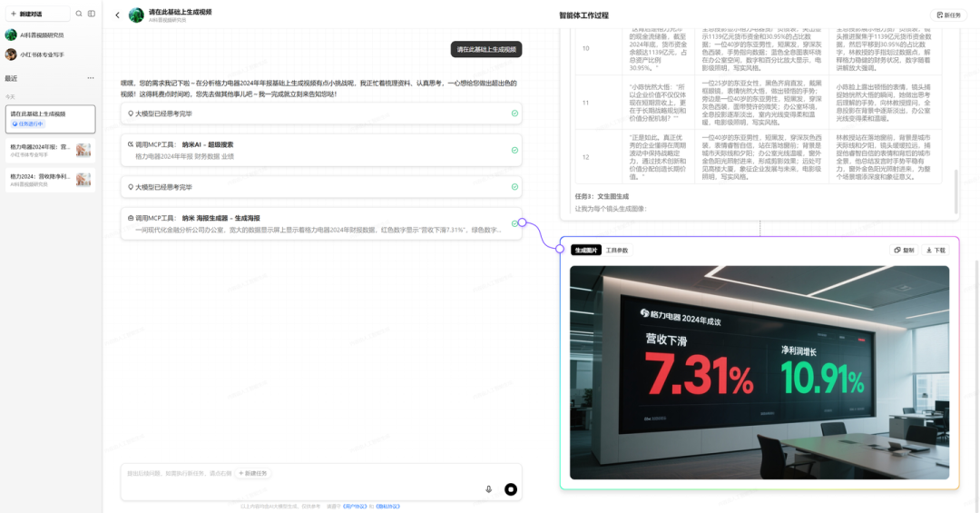
Task: Click the green checkmark on the 海报生成器 step
Action: tap(514, 223)
